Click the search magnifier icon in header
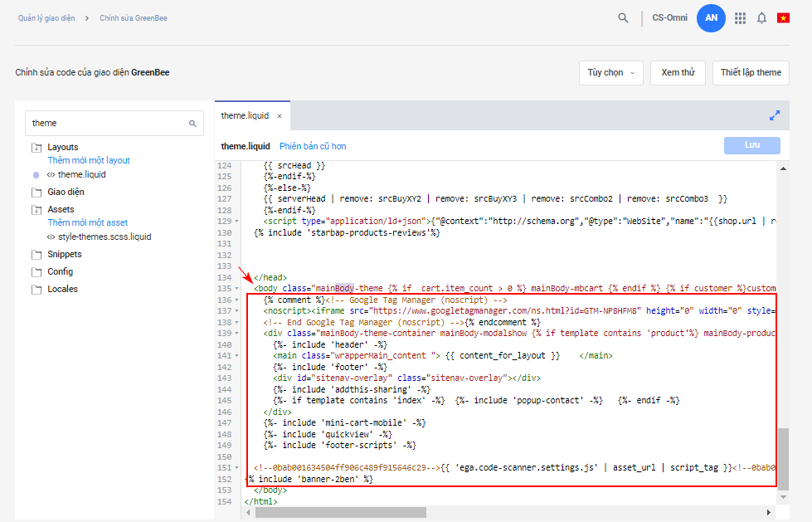Image resolution: width=812 pixels, height=522 pixels. tap(623, 18)
